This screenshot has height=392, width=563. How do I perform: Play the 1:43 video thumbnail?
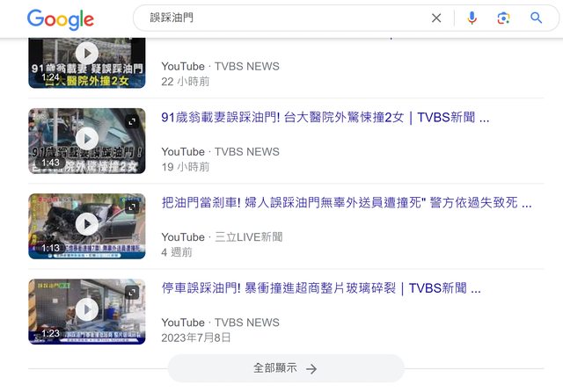86,139
